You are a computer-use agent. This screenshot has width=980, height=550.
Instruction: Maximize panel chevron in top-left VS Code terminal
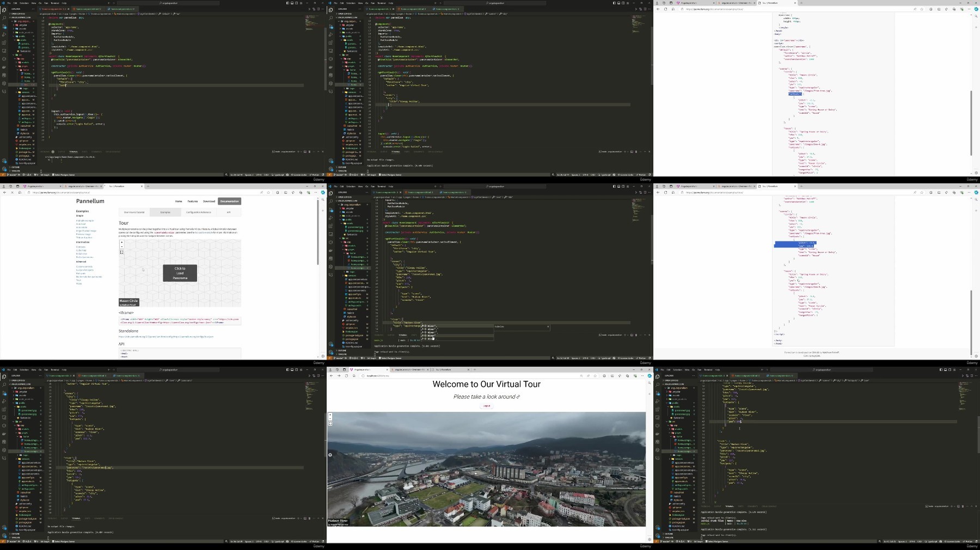click(318, 152)
